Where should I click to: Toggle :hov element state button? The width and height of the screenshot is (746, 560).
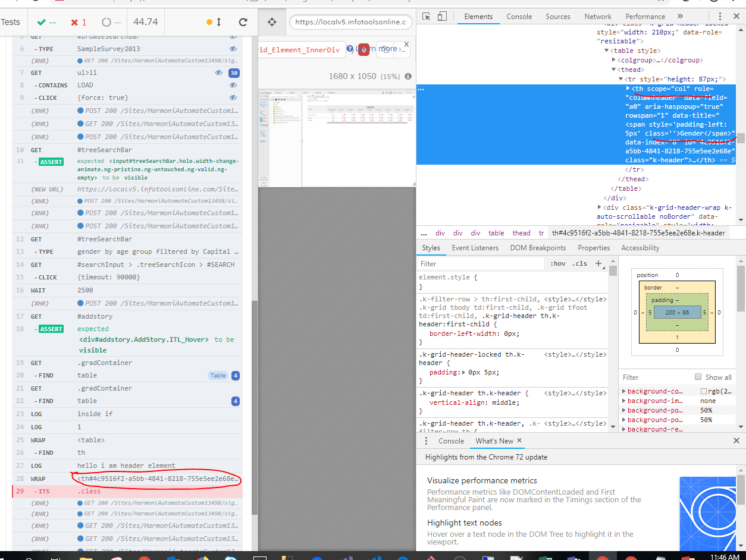point(558,263)
